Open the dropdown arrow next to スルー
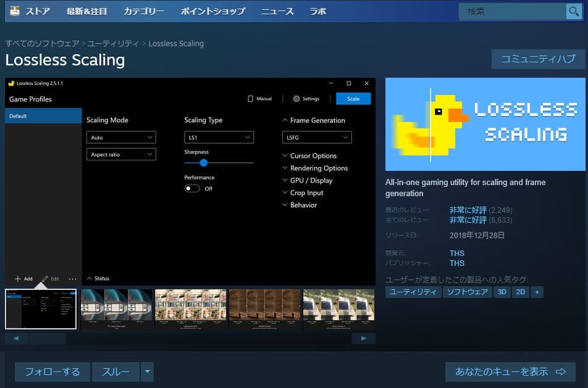Image resolution: width=588 pixels, height=388 pixels. (148, 371)
